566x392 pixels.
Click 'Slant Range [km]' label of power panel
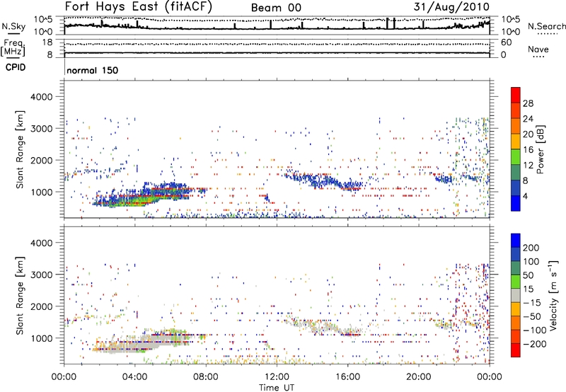[x=20, y=149]
